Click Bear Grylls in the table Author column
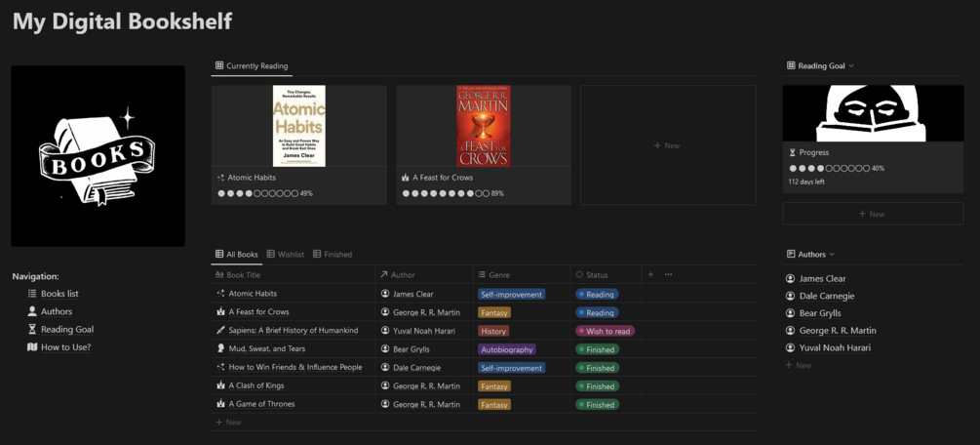980x445 pixels. 412,348
